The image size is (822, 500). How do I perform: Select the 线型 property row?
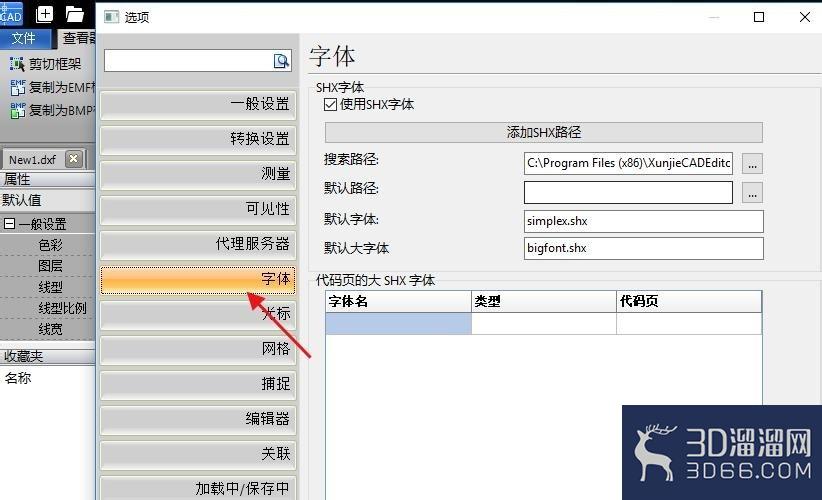tap(48, 287)
